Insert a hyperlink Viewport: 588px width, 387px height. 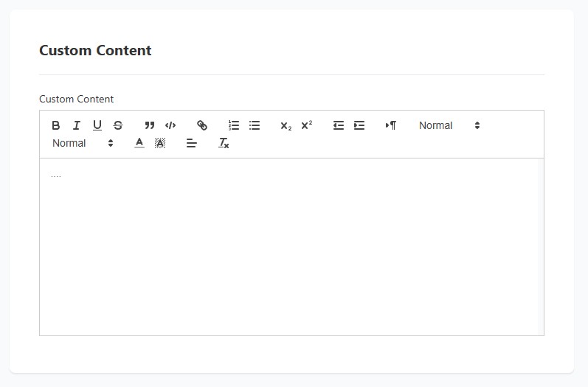tap(202, 125)
